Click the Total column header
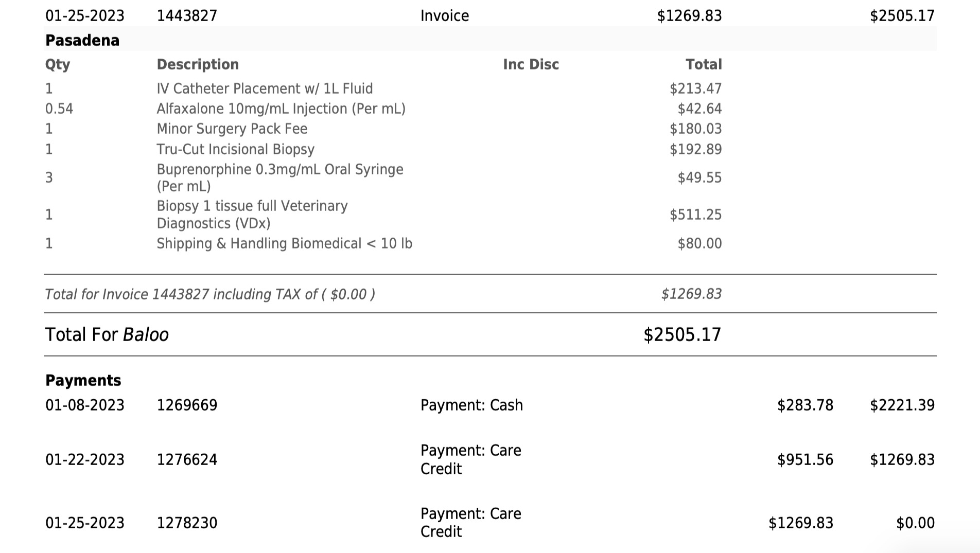980x553 pixels. tap(704, 64)
